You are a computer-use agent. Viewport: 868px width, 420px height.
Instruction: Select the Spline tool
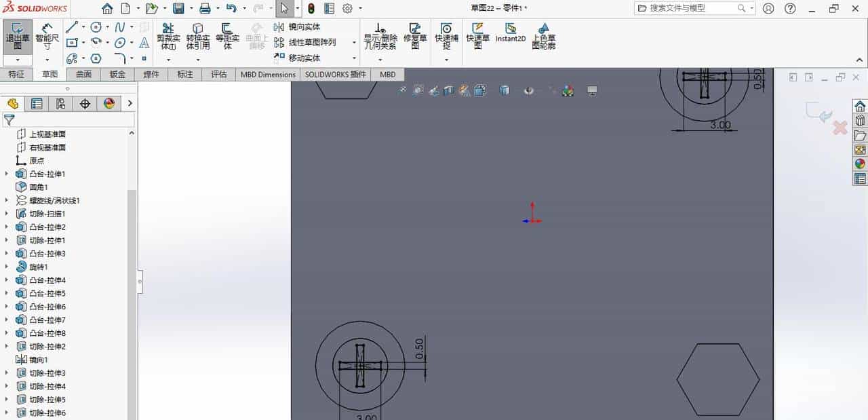coord(119,28)
